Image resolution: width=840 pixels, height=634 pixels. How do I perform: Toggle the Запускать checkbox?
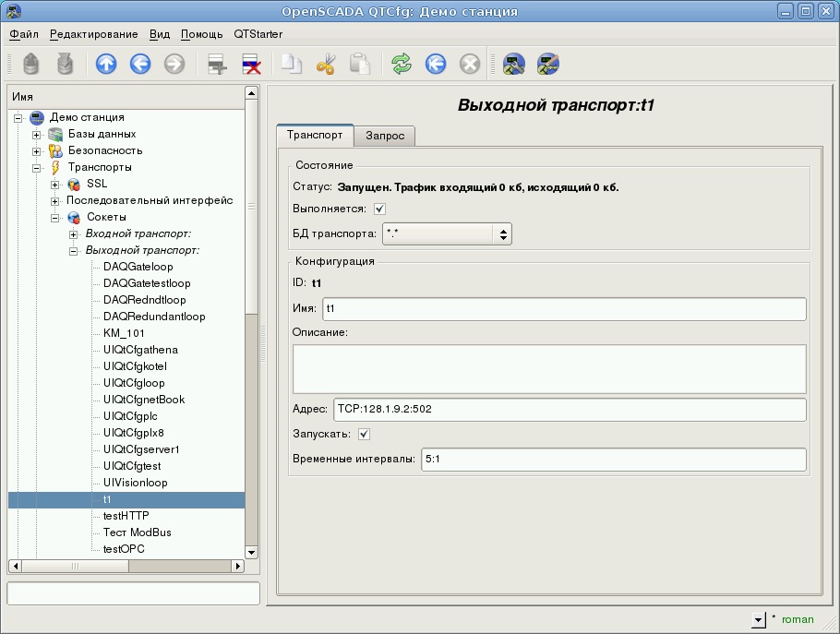tap(364, 434)
